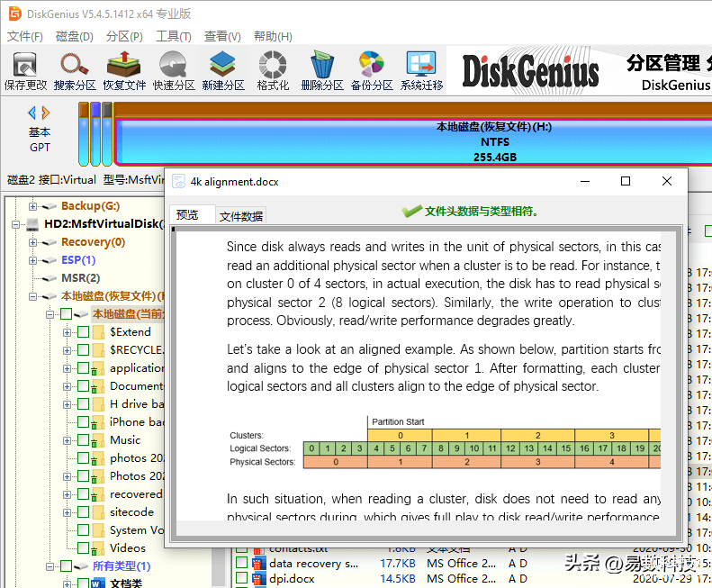Open Backup Partition (备份分区) tool

[372, 71]
